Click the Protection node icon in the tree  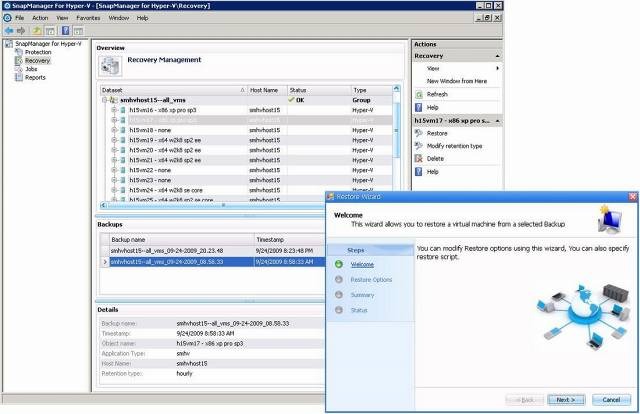click(18, 52)
